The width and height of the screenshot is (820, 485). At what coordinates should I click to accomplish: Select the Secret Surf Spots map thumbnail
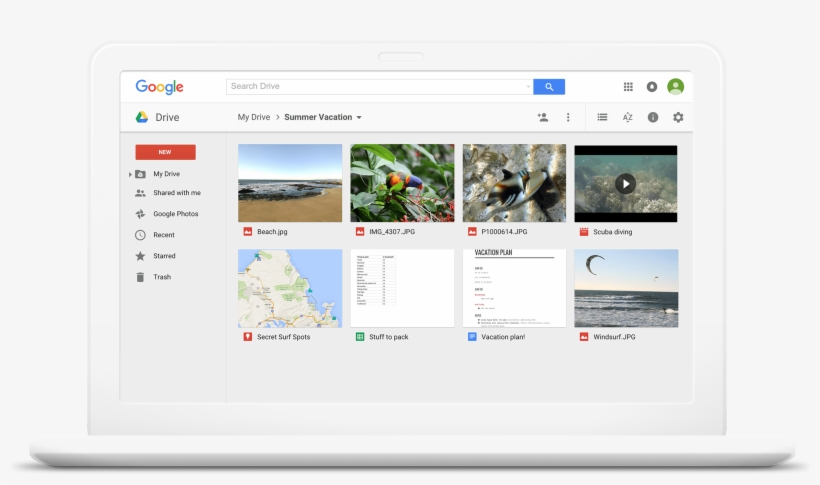pos(290,288)
